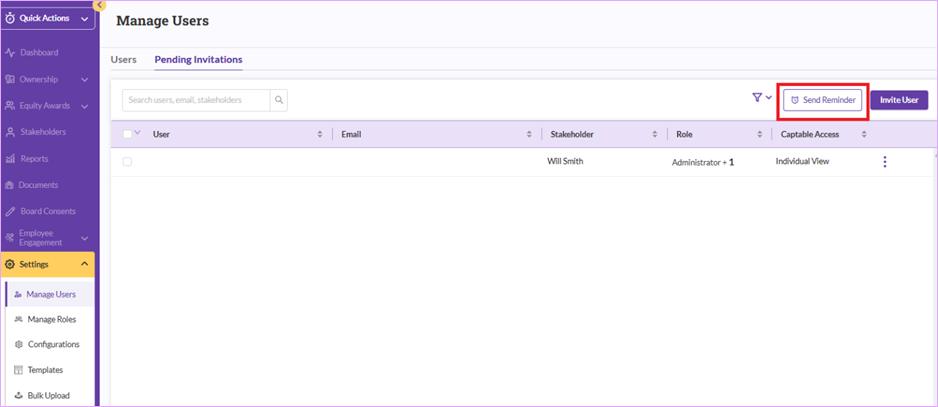Viewport: 938px width, 407px height.
Task: Click the Dashboard pulse icon
Action: tap(10, 53)
